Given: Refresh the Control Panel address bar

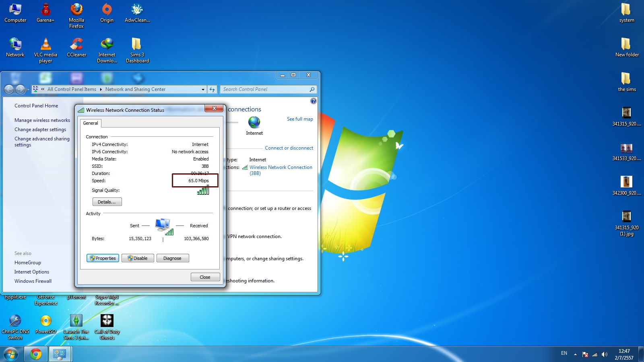Looking at the screenshot, I should pos(212,89).
